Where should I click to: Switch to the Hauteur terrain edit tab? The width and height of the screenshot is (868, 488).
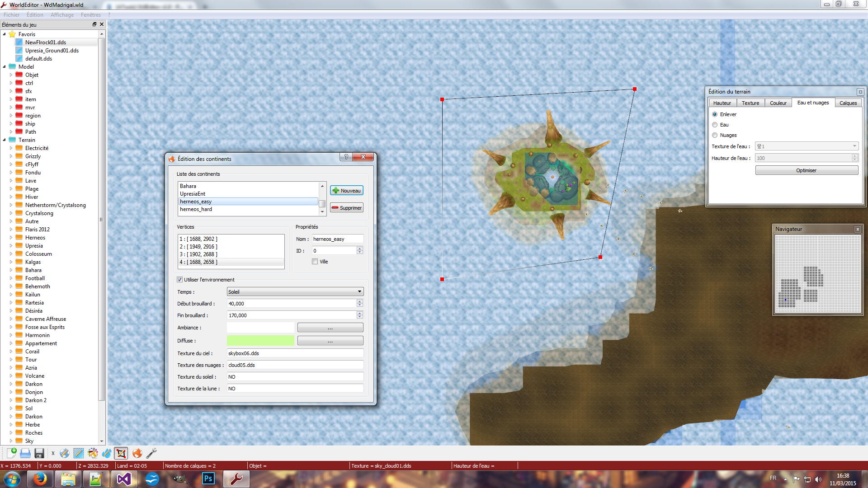tap(722, 103)
